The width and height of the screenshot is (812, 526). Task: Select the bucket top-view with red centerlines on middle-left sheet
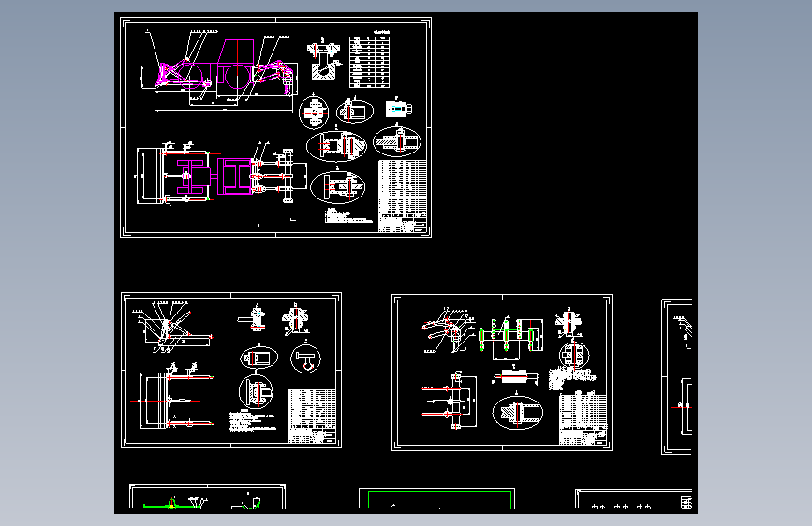[x=174, y=397]
